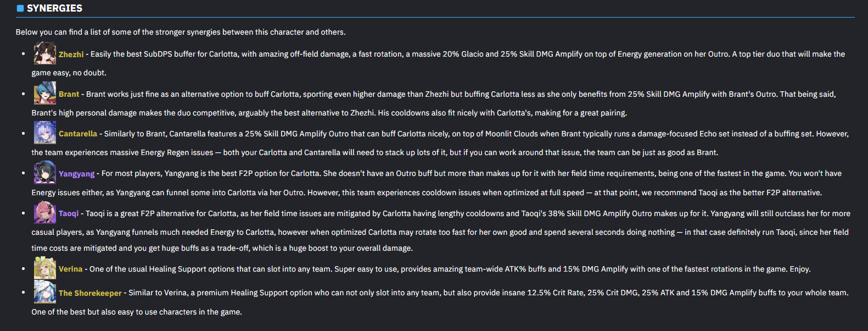The height and width of the screenshot is (331, 868).
Task: Click the Zhezhi description text mentioning Glacio
Action: [438, 63]
